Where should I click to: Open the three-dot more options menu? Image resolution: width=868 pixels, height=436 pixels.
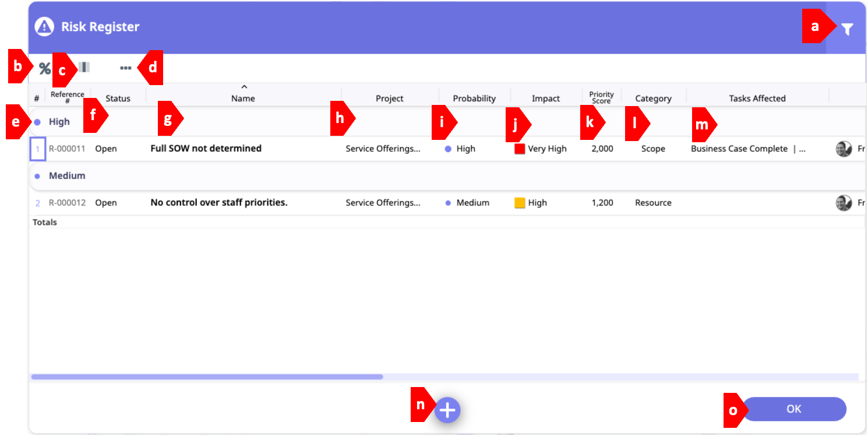125,68
